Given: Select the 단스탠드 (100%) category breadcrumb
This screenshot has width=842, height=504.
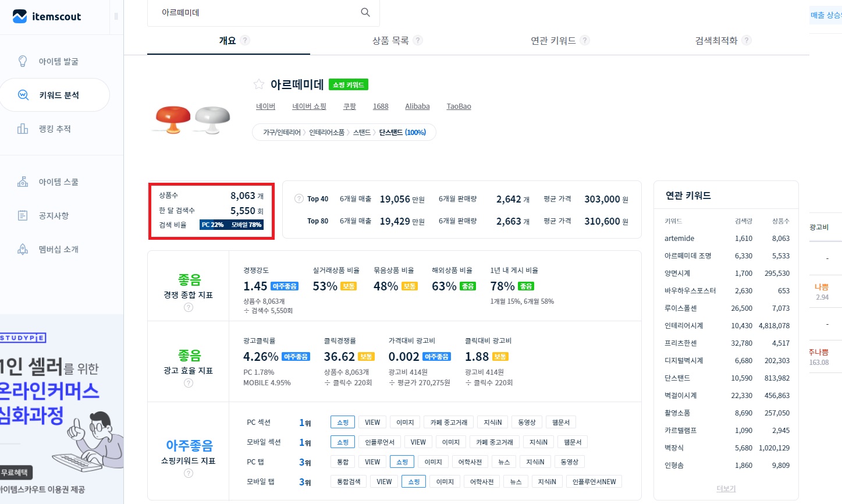Looking at the screenshot, I should point(402,132).
